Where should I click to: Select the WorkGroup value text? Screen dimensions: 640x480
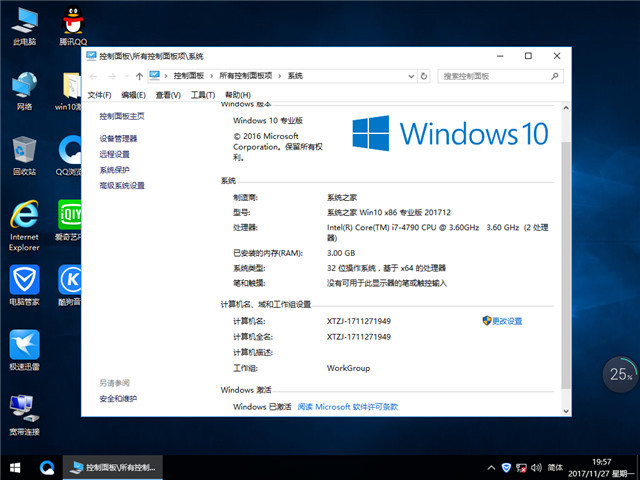pyautogui.click(x=348, y=368)
